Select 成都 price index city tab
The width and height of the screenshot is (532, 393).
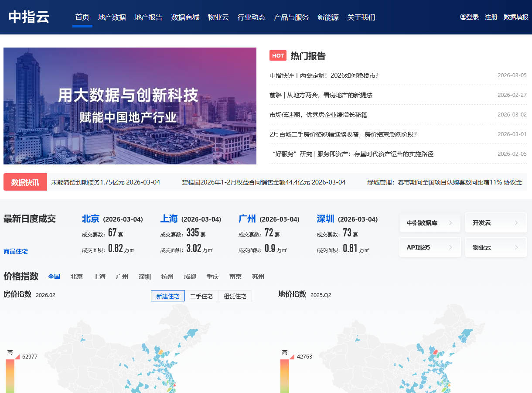(x=190, y=277)
